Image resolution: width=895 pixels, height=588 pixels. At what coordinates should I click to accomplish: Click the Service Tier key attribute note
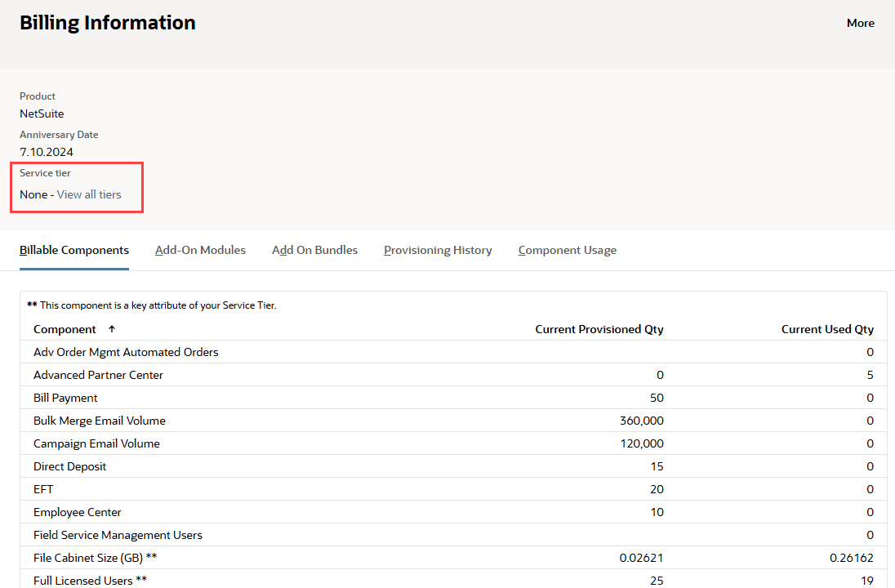tap(152, 305)
